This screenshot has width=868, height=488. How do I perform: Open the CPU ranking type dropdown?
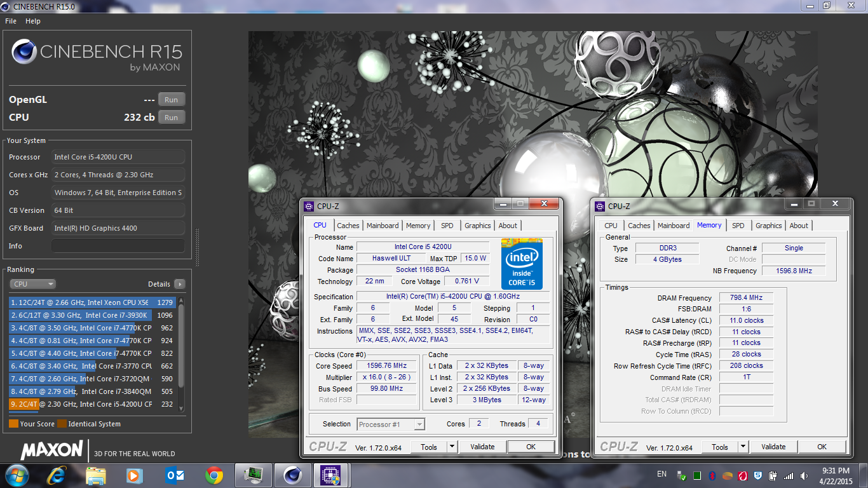pyautogui.click(x=33, y=284)
